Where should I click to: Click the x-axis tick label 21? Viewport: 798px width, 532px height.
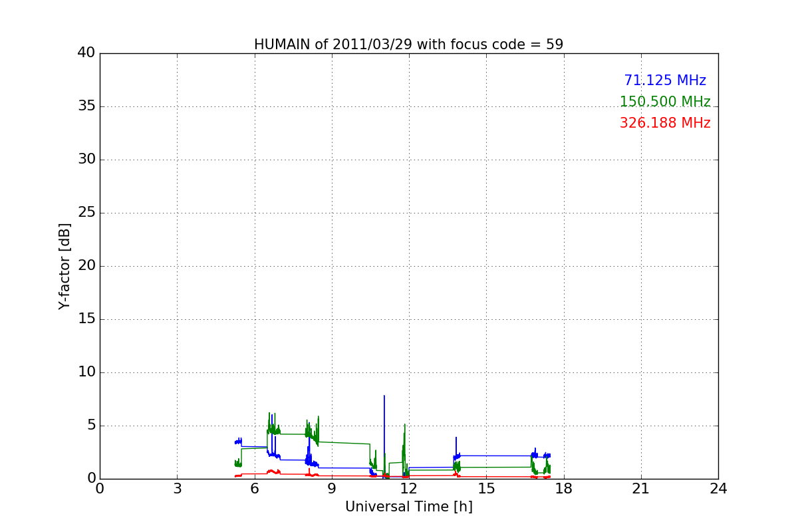[x=640, y=489]
